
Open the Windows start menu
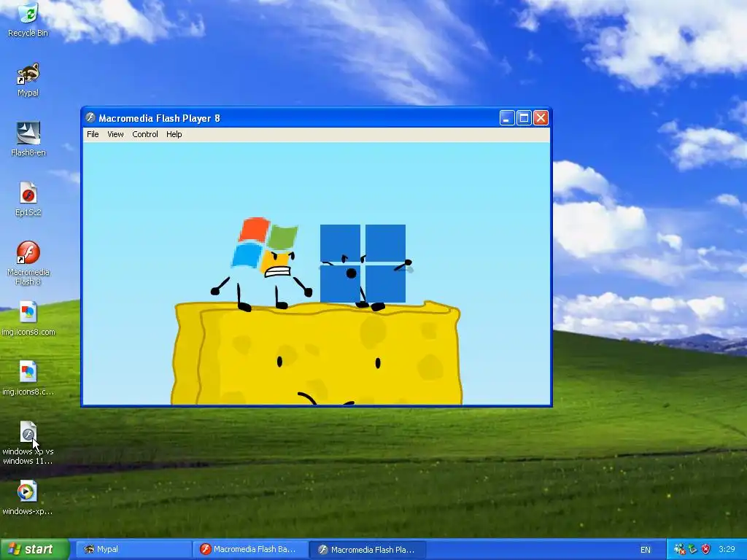[35, 550]
